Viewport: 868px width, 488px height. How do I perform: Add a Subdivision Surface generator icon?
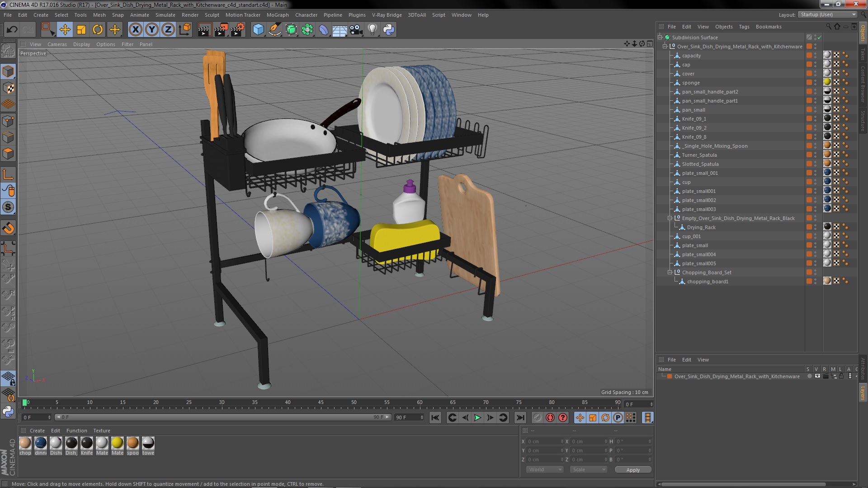[291, 30]
